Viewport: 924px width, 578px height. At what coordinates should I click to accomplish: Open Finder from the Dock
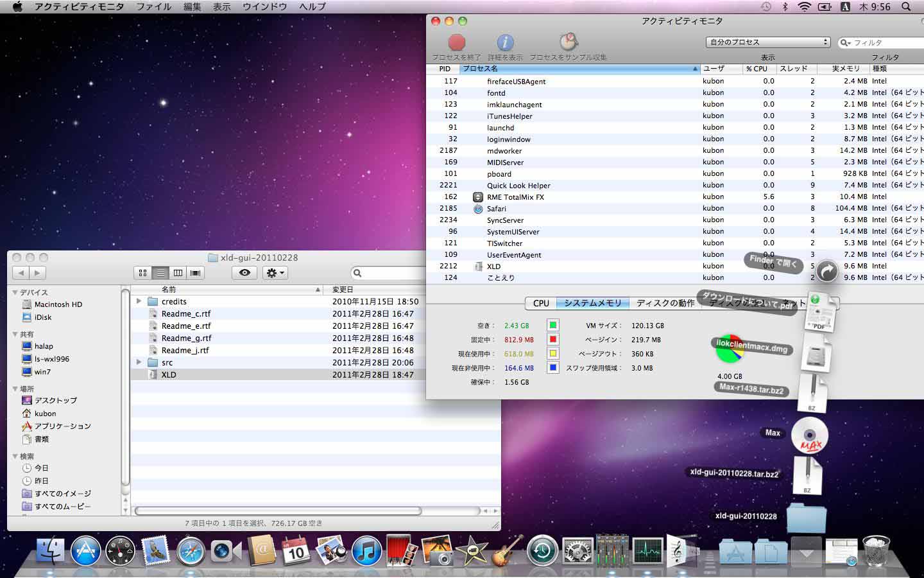coord(50,550)
